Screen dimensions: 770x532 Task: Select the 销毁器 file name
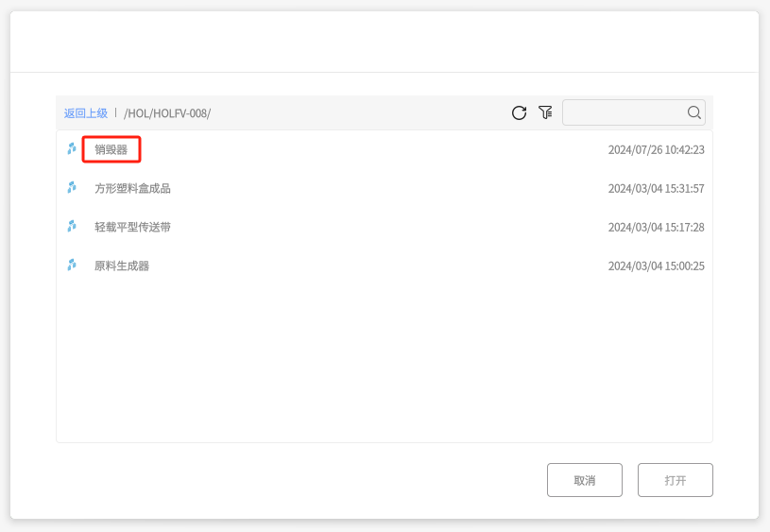click(x=111, y=149)
